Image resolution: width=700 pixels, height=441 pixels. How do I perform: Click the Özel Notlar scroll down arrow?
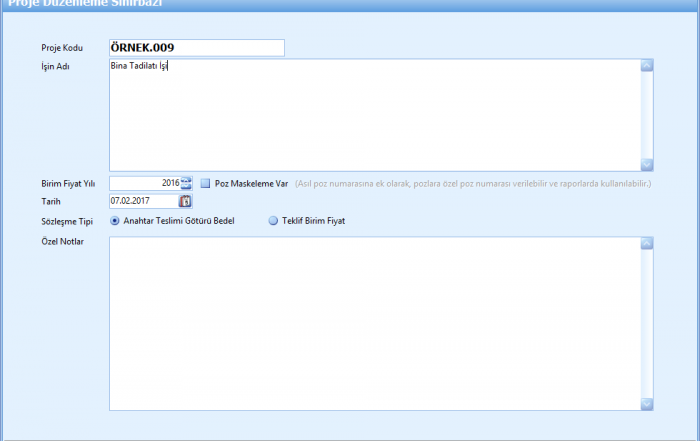(x=646, y=403)
